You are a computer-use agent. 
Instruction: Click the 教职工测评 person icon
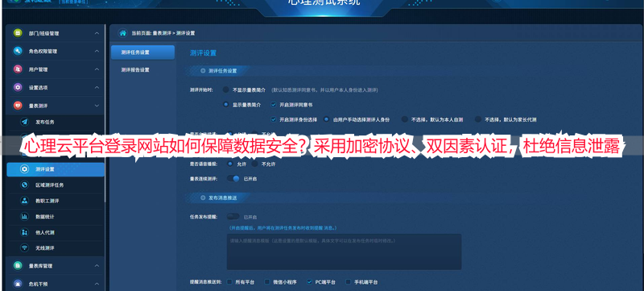25,201
